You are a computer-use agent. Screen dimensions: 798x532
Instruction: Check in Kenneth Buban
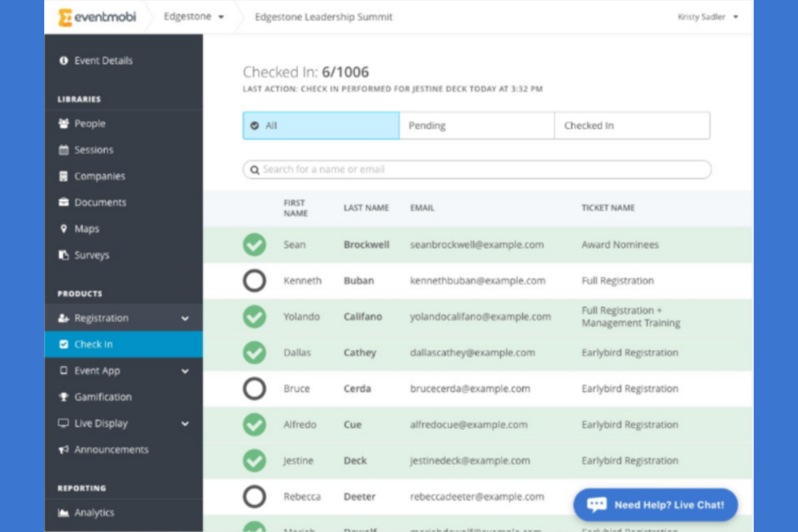pyautogui.click(x=254, y=280)
